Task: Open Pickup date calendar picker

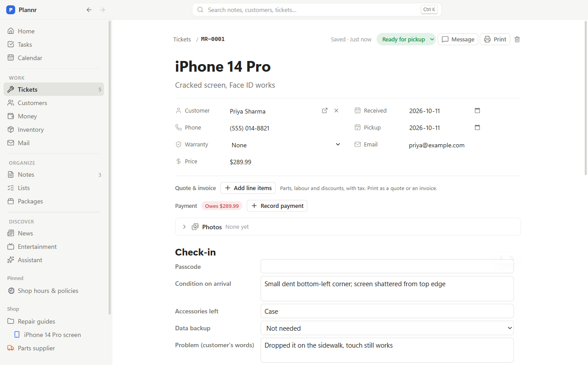Action: tap(478, 128)
